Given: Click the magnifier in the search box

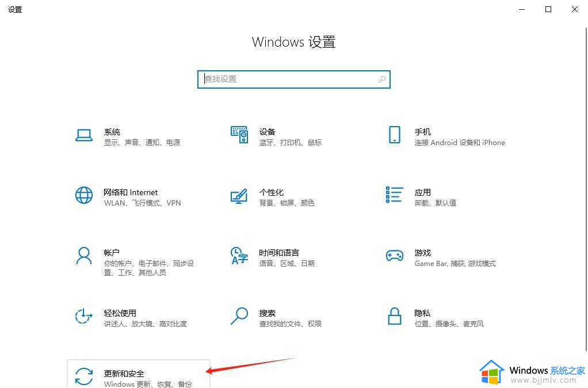Looking at the screenshot, I should coord(382,79).
